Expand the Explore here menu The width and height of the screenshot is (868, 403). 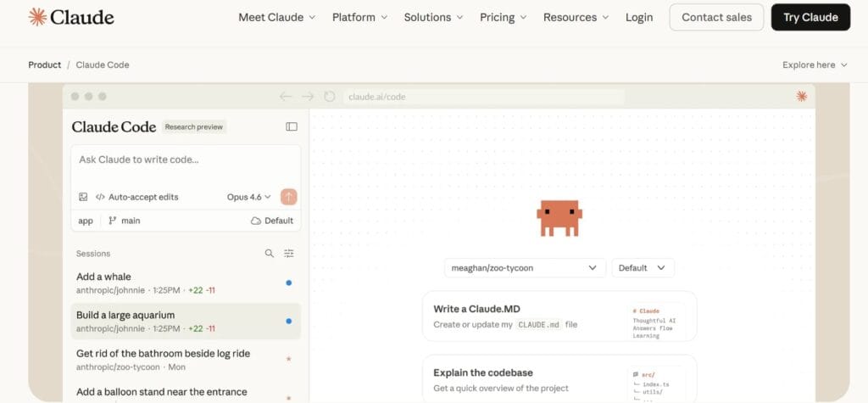[x=815, y=64]
